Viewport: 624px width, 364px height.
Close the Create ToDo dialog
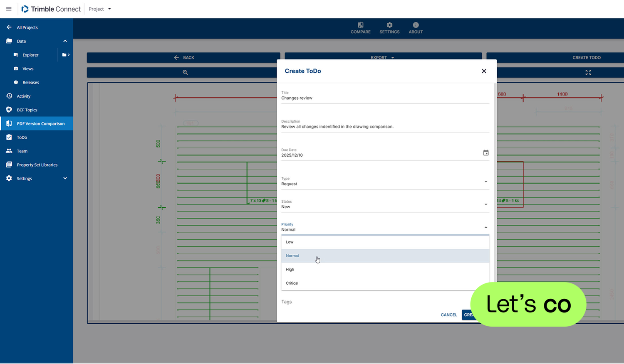click(484, 71)
